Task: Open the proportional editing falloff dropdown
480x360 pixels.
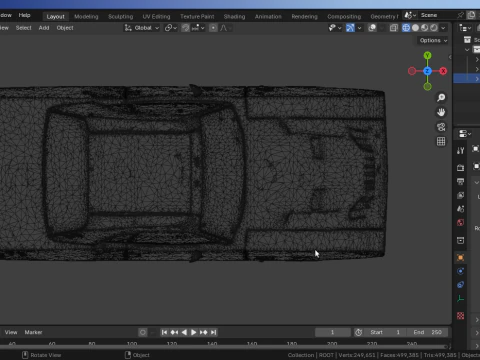Action: [225, 28]
